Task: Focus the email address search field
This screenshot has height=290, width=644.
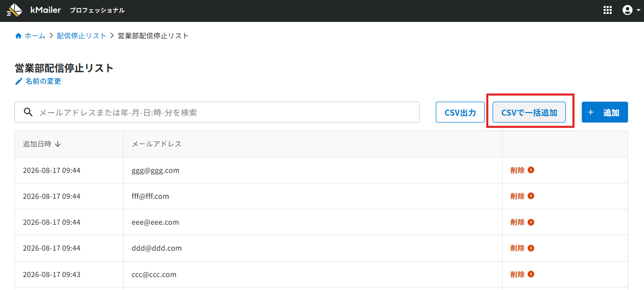Action: tap(217, 112)
